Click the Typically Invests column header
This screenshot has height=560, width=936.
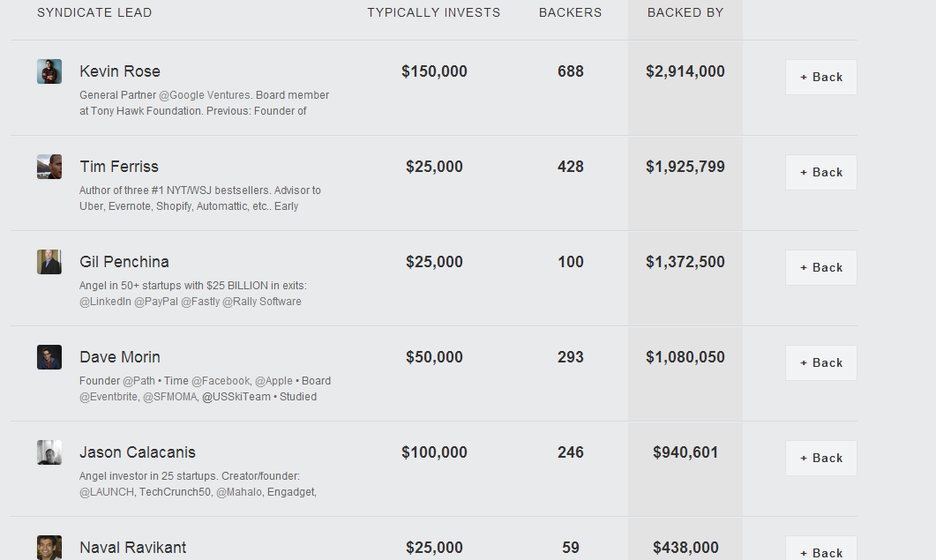point(434,12)
